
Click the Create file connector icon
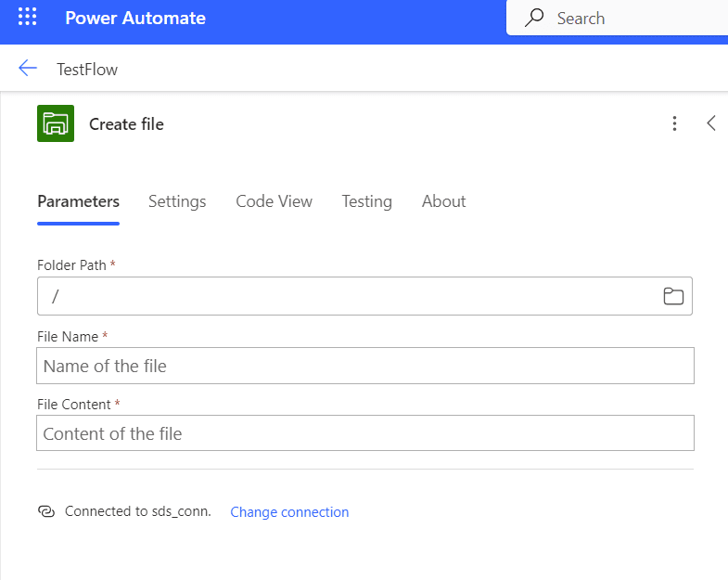pyautogui.click(x=56, y=123)
